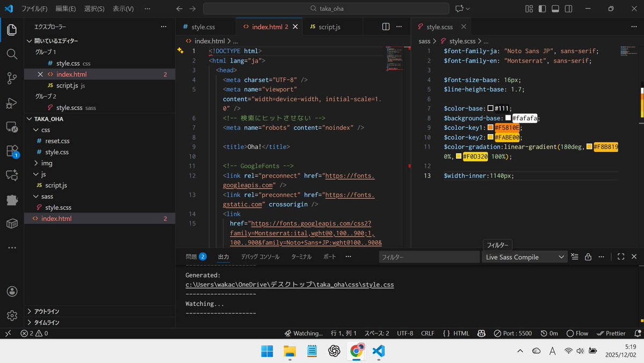The image size is (644, 363).
Task: Open Copilot status icon in status bar
Action: point(482,334)
